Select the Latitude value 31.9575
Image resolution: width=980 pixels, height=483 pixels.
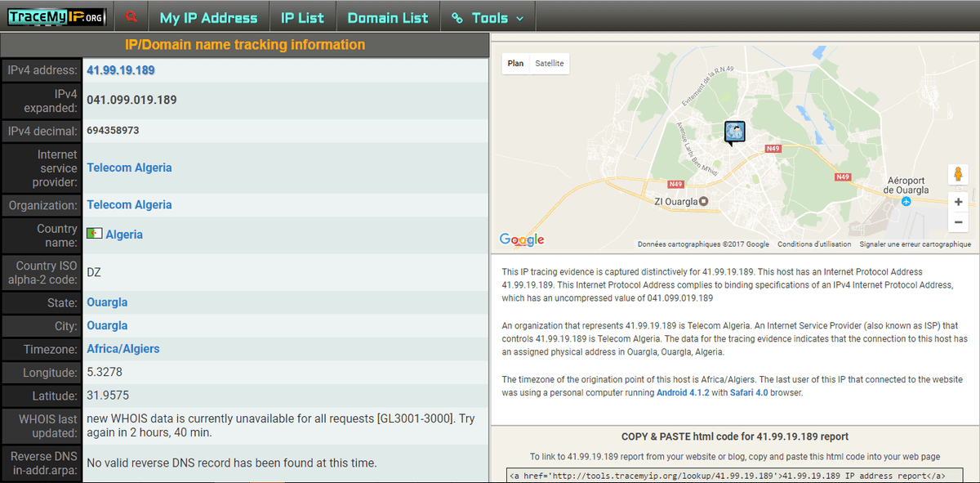108,396
